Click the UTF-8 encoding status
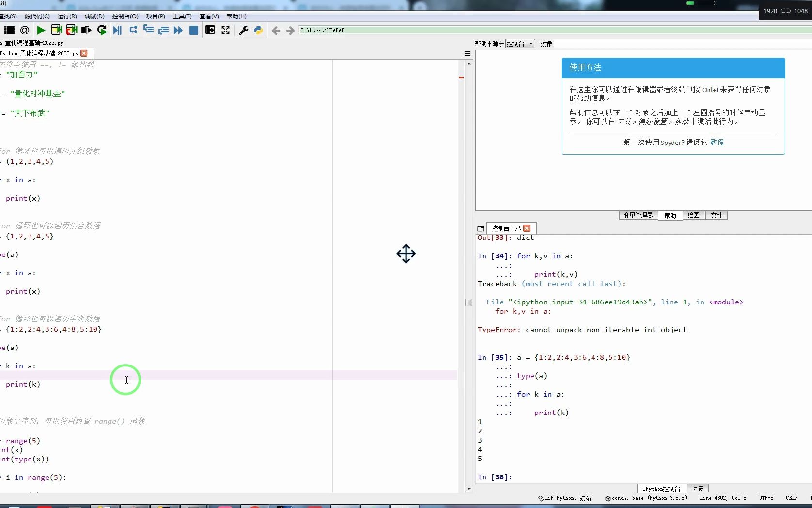The image size is (812, 508). point(766,498)
